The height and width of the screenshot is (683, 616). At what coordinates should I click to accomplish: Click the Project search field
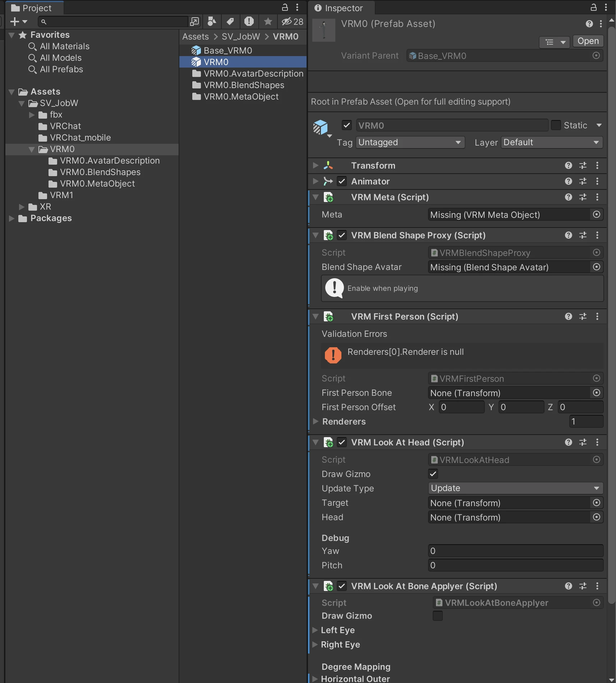click(x=113, y=22)
